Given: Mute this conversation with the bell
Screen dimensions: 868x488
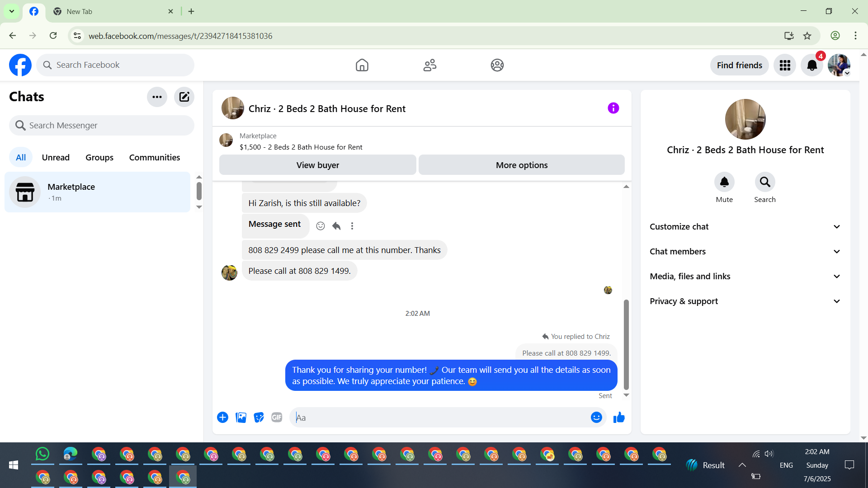Looking at the screenshot, I should click(x=724, y=182).
